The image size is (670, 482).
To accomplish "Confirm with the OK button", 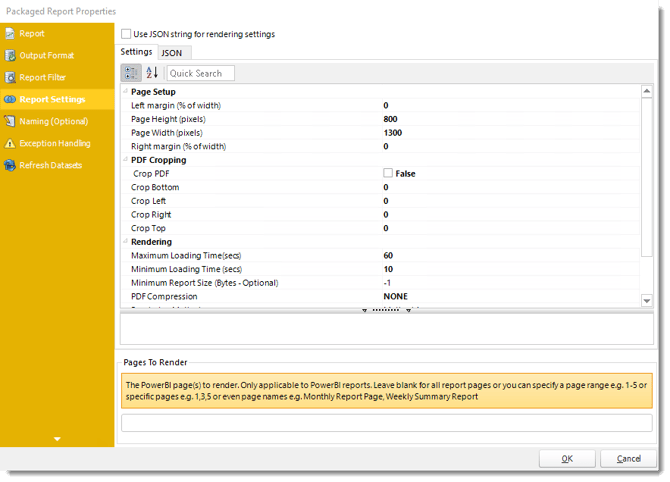I will 567,459.
